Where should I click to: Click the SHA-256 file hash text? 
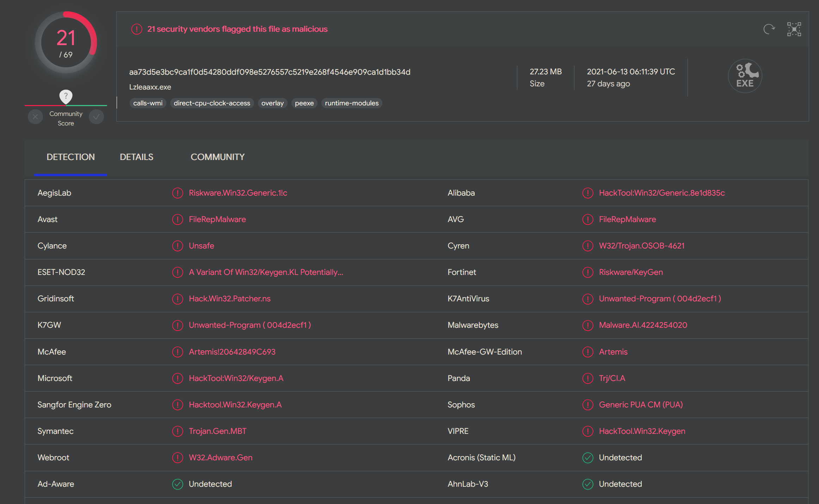270,72
